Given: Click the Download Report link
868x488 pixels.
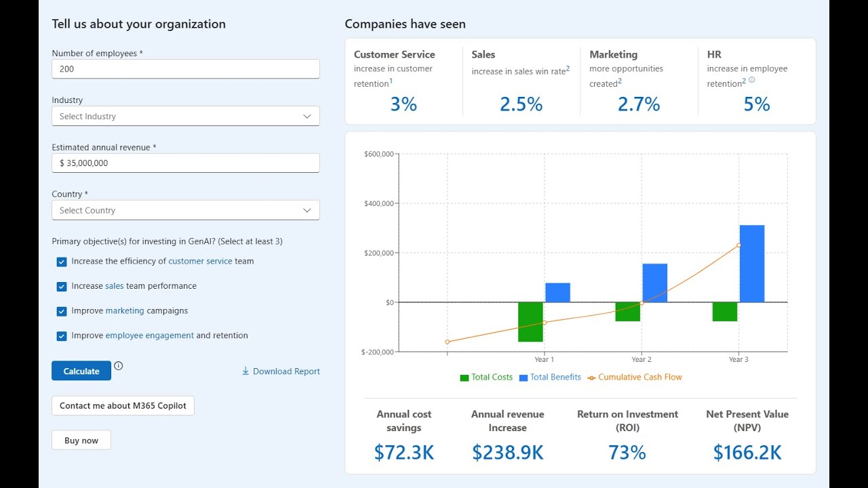Looking at the screenshot, I should tap(286, 371).
